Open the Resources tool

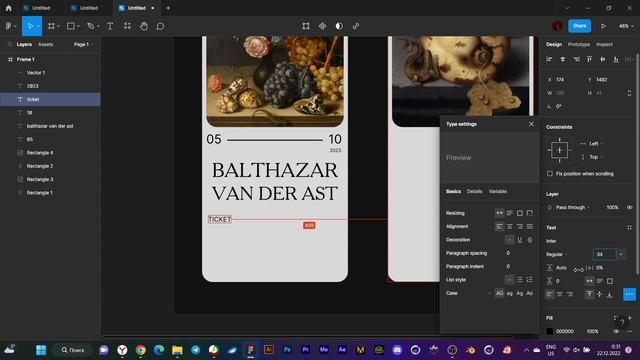coord(127,26)
